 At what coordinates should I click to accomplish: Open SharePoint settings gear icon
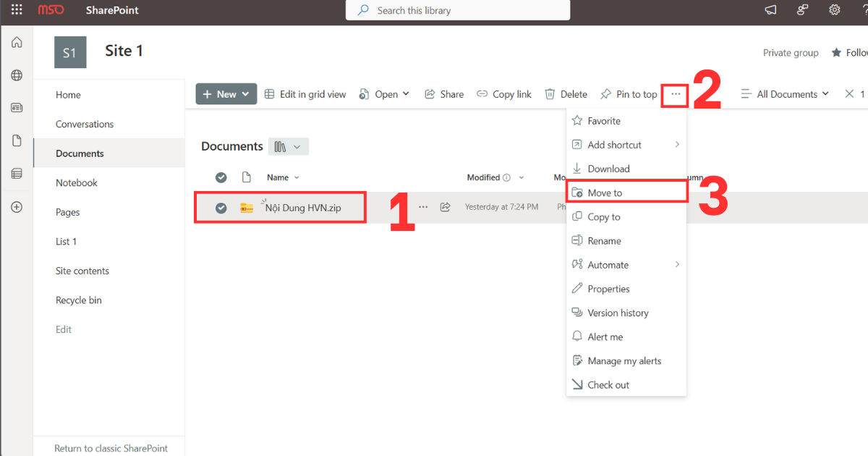coord(834,9)
